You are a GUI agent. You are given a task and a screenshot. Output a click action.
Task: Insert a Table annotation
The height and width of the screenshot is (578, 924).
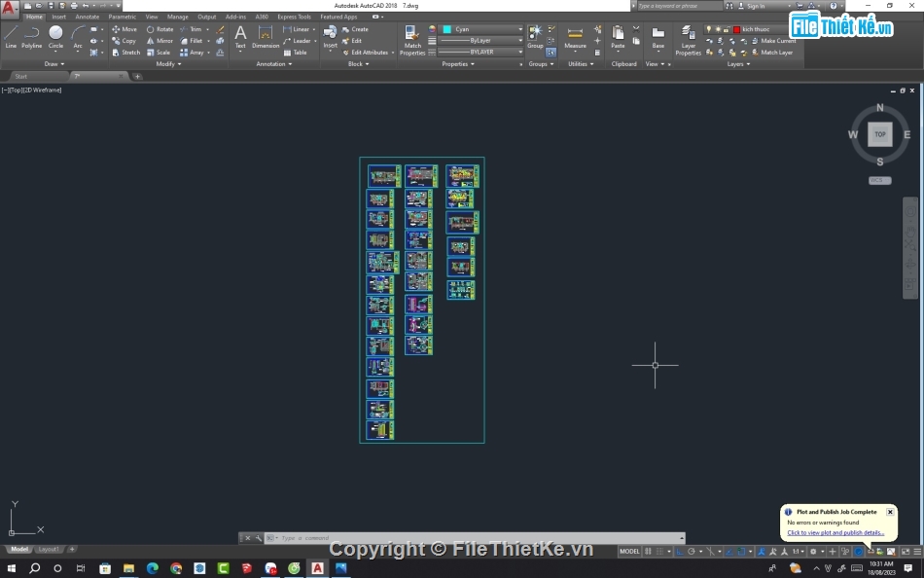[x=296, y=53]
